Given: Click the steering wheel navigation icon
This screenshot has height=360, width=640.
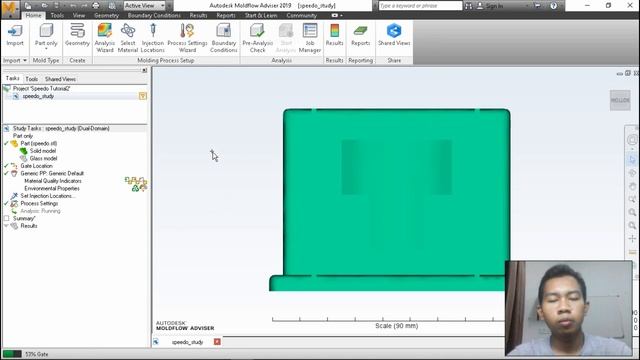Looking at the screenshot, I should coord(632,140).
